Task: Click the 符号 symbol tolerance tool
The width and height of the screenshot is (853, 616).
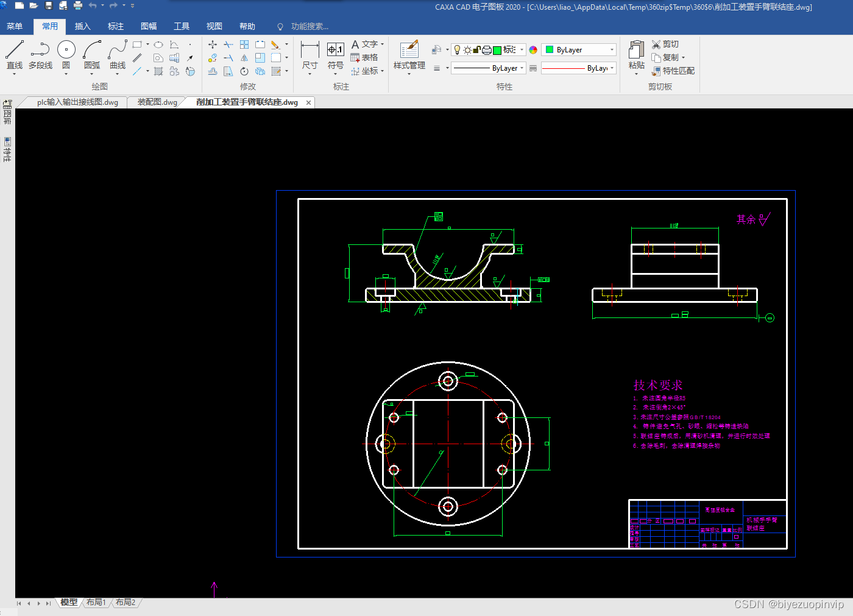Action: [x=336, y=55]
